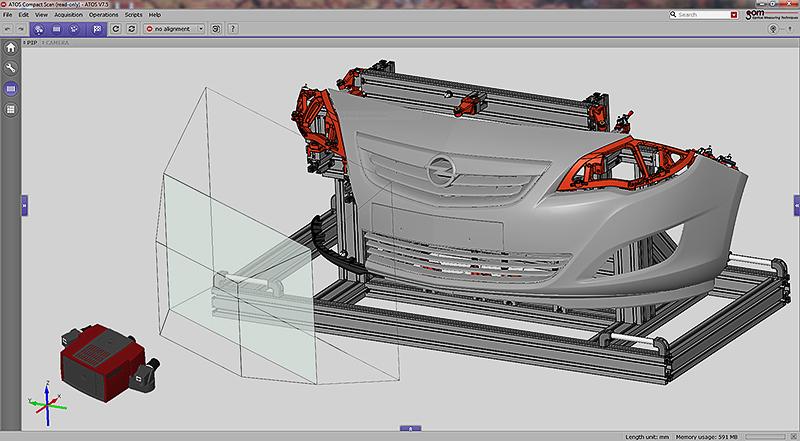Click the Home icon in left sidebar
Screen dimensions: 800x441
(x=10, y=47)
